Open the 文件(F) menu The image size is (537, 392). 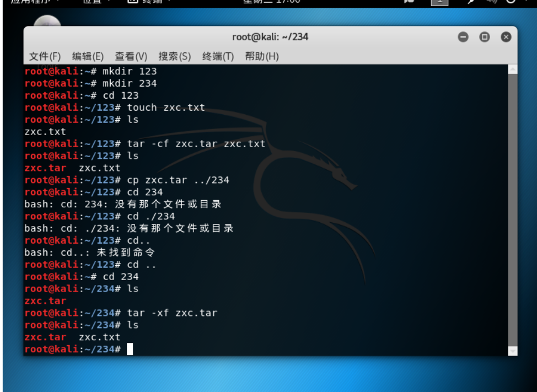click(45, 56)
